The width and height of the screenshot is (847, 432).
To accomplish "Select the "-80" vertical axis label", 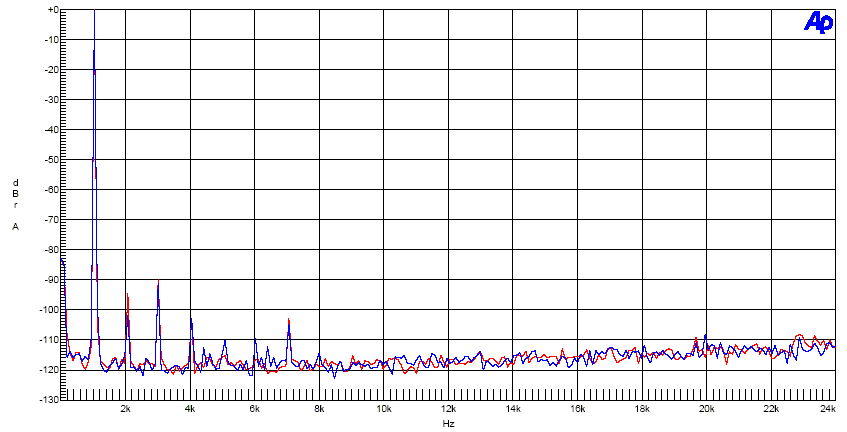I will (52, 249).
